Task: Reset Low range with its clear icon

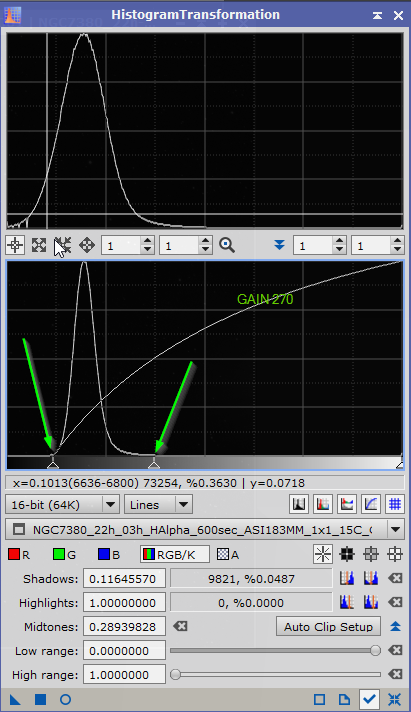Action: (x=396, y=651)
